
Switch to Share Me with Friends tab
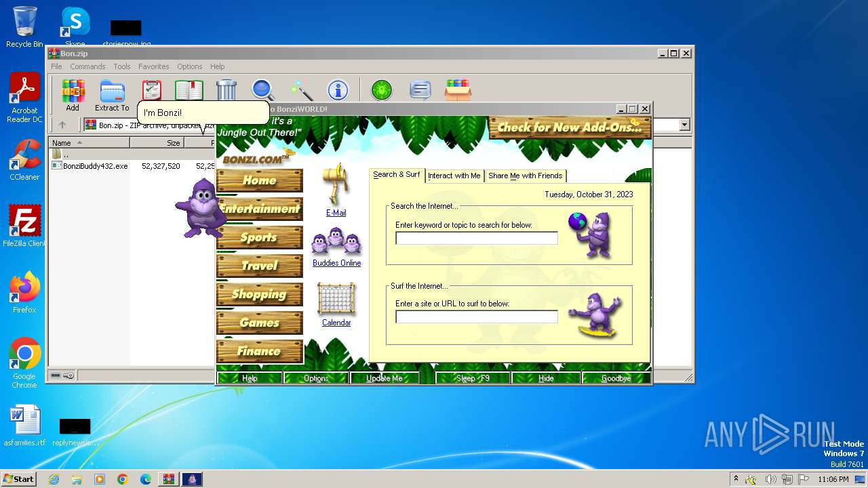pos(526,176)
